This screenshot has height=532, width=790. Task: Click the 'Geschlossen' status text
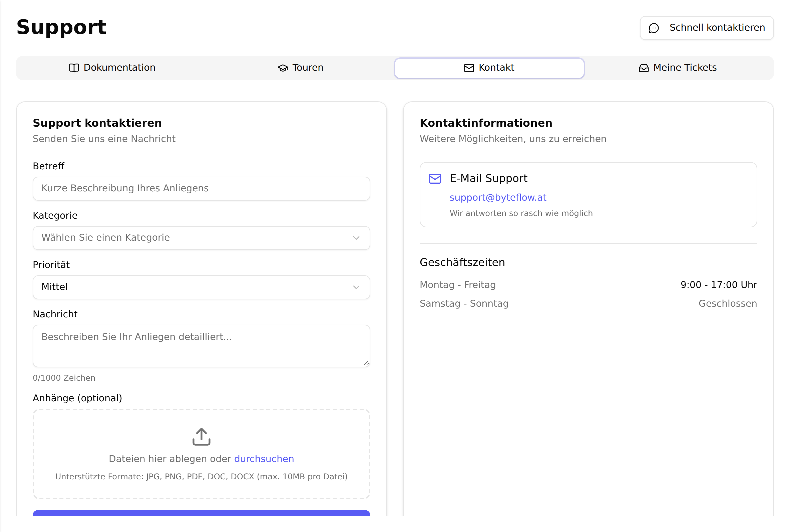tap(728, 303)
